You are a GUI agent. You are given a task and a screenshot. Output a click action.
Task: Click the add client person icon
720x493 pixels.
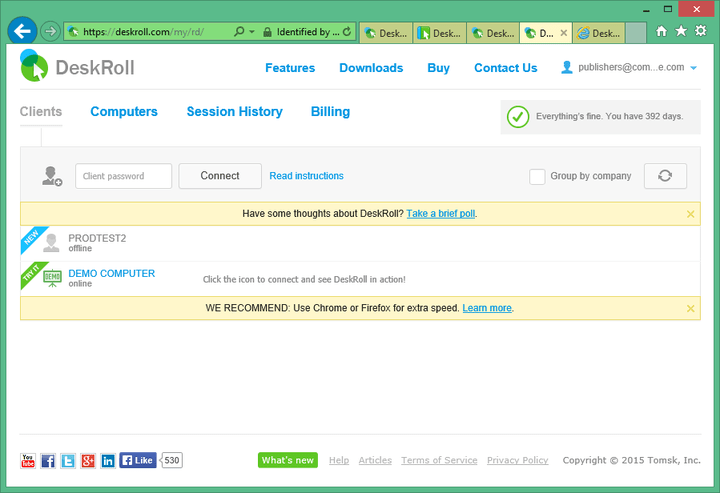click(x=52, y=176)
